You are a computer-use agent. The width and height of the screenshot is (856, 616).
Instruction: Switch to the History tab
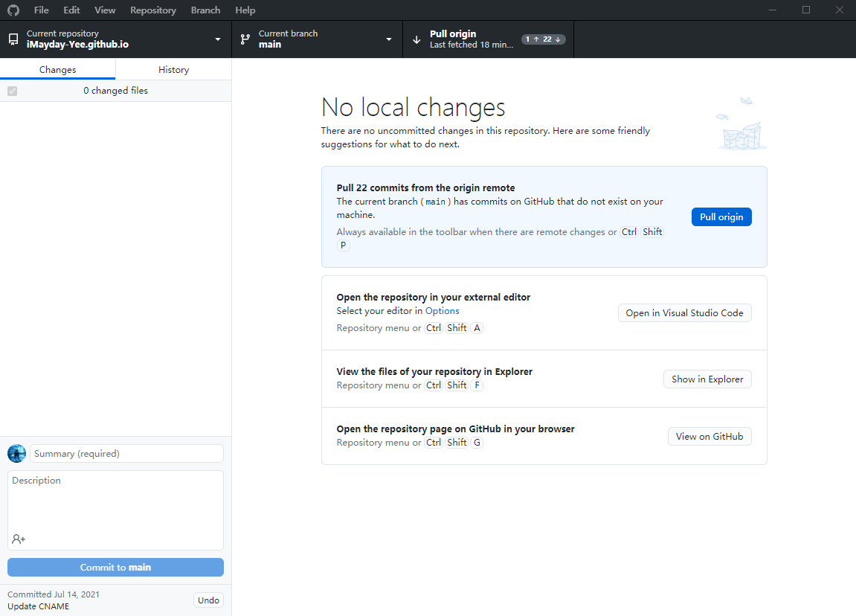pyautogui.click(x=173, y=69)
